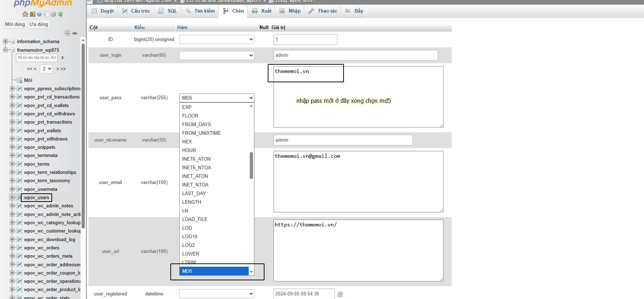Screen dimensions: 644x299
Task: Open the SQL documentation pages icon
Action: (46, 14)
